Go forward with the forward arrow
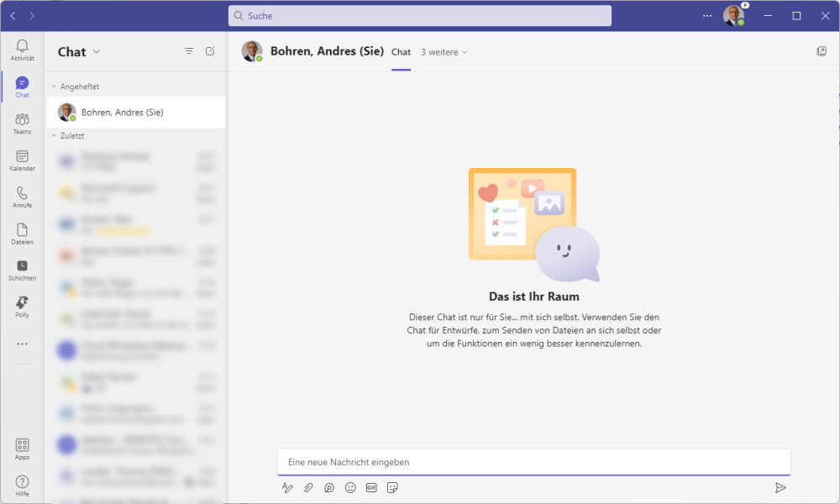Screen dimensions: 840x504 point(32,15)
